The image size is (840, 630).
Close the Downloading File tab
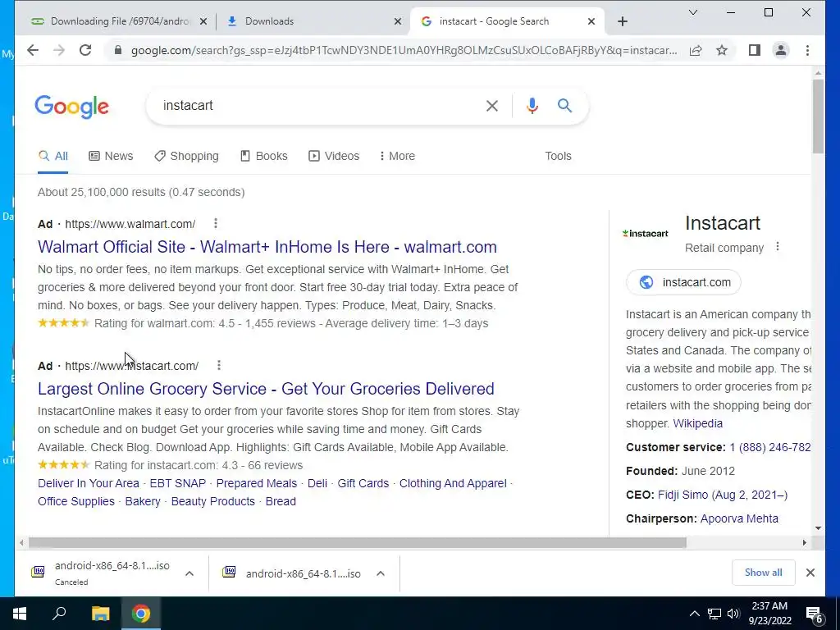pos(203,21)
